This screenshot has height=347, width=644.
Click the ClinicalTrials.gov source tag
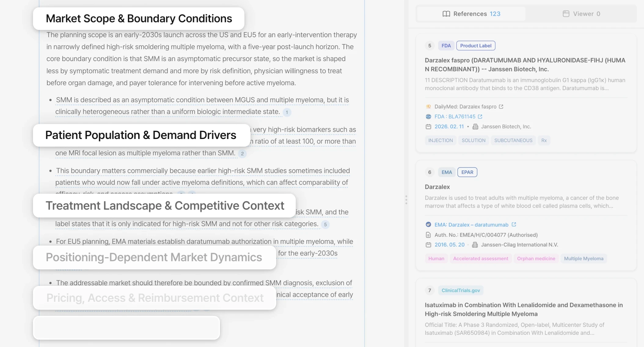pyautogui.click(x=461, y=290)
